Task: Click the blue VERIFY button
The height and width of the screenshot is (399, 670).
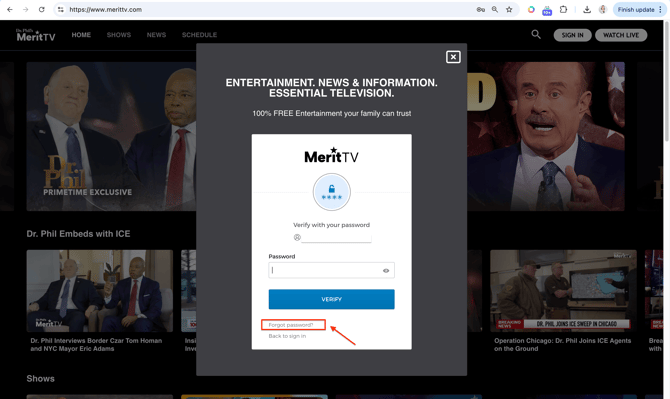Action: tap(332, 299)
